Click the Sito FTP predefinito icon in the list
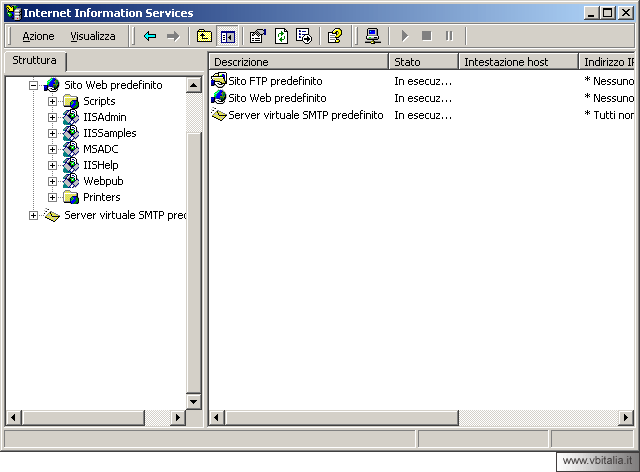This screenshot has width=640, height=472. click(219, 81)
